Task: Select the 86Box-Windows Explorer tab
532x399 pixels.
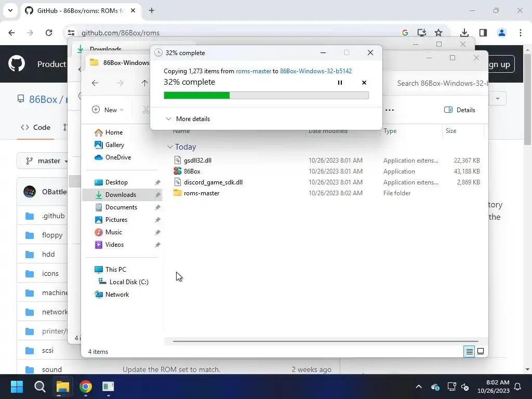Action: pyautogui.click(x=119, y=62)
